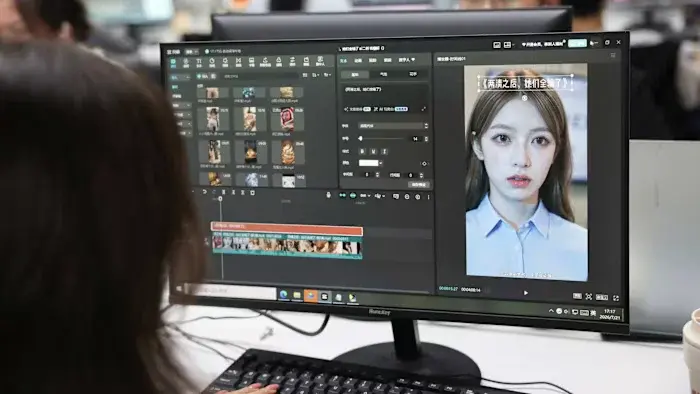
Task: Click the white text color swatch
Action: point(368,163)
